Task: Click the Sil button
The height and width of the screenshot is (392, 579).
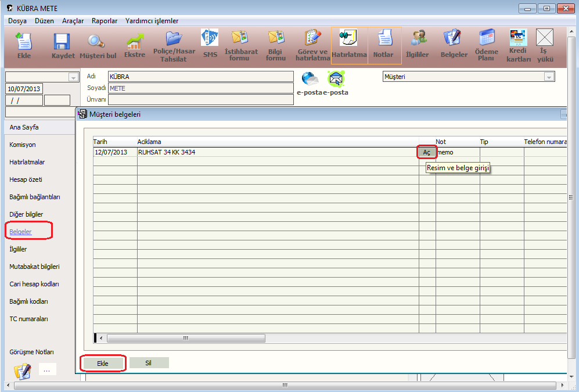Action: coord(149,363)
